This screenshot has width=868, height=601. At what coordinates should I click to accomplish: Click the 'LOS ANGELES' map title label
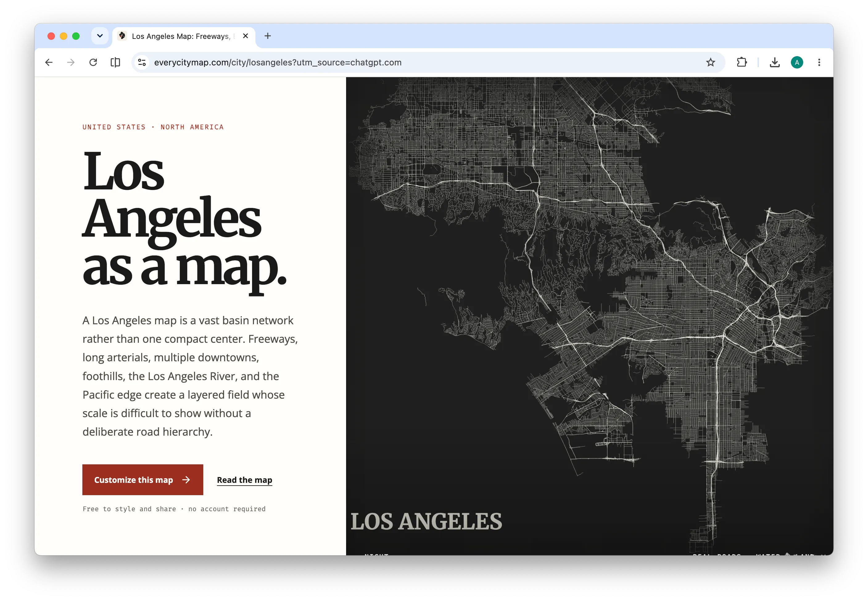pos(426,521)
